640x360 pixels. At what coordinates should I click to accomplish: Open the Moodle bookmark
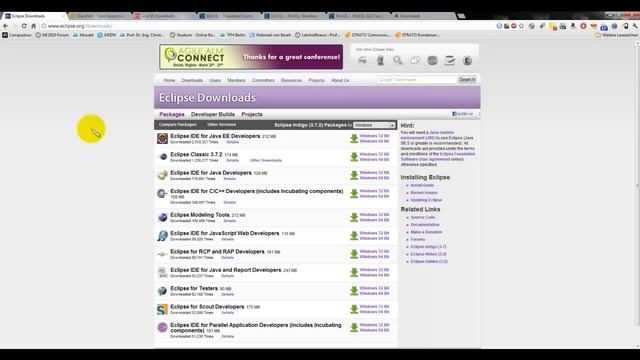[83, 35]
